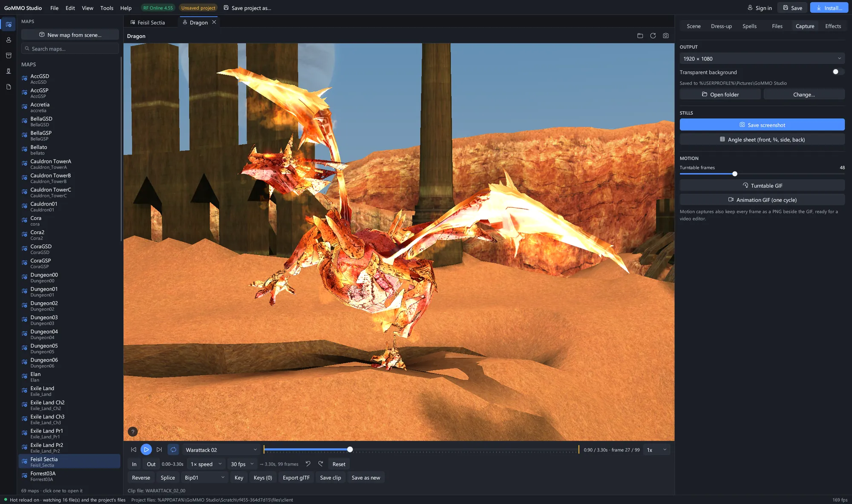Click the AccGSD map icon
The height and width of the screenshot is (504, 852).
25,78
